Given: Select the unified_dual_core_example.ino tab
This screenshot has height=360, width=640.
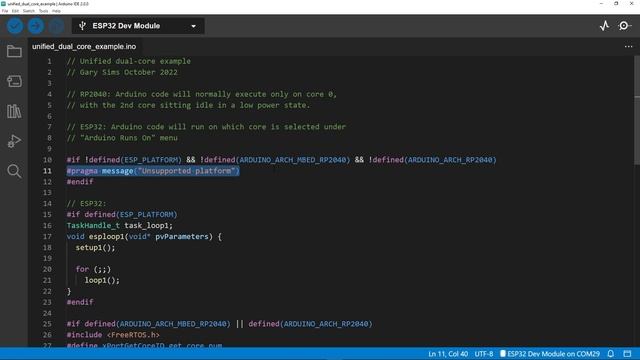Looking at the screenshot, I should (x=84, y=47).
